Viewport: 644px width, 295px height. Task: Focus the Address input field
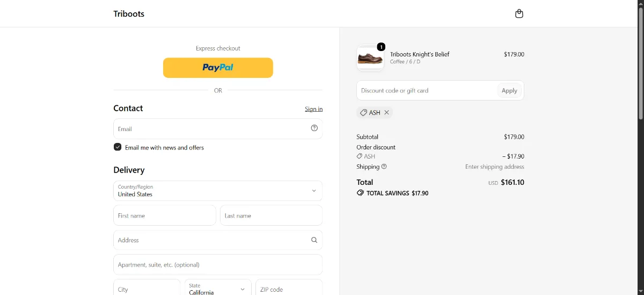[218, 240]
